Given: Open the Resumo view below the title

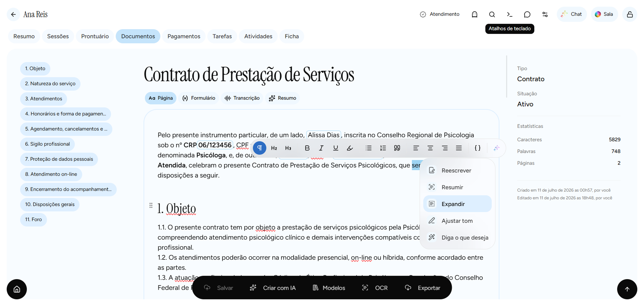Looking at the screenshot, I should pos(283,98).
